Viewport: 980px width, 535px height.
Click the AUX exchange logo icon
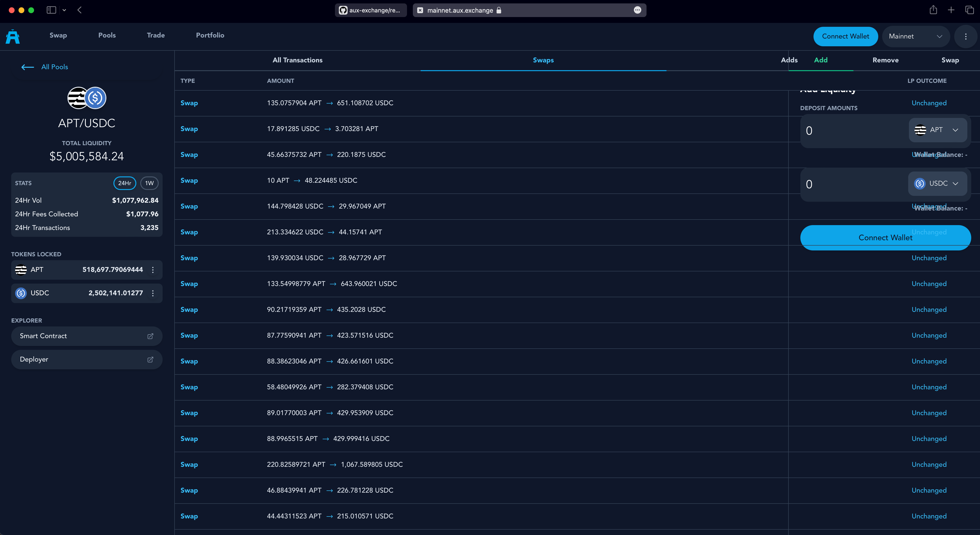13,37
